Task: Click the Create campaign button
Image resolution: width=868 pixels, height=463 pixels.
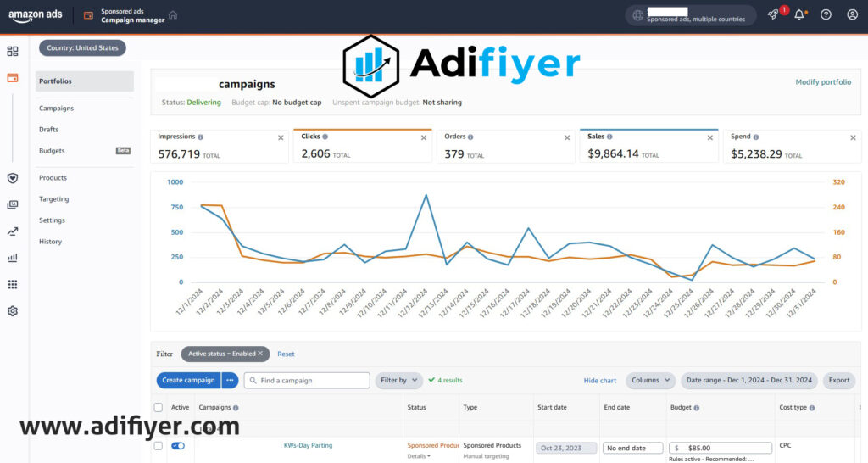Action: (189, 381)
